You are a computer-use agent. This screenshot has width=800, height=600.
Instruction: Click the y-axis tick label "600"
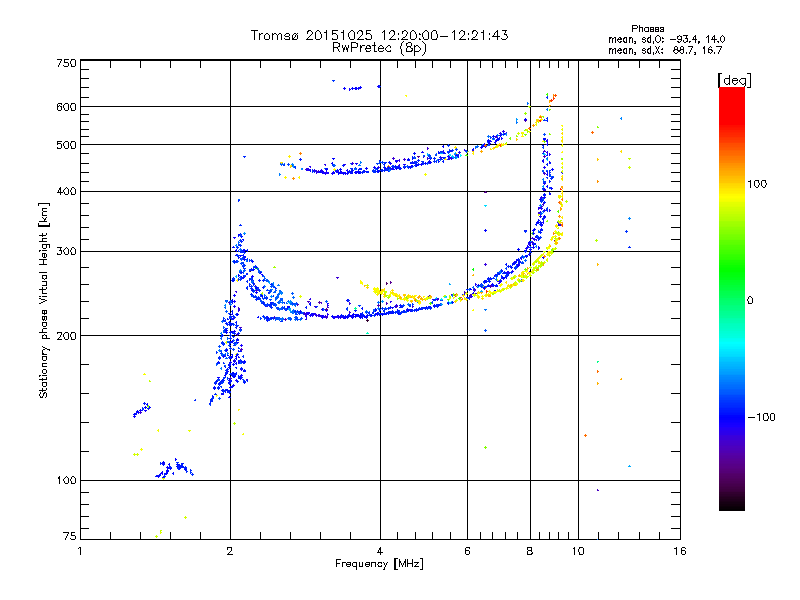(66, 107)
